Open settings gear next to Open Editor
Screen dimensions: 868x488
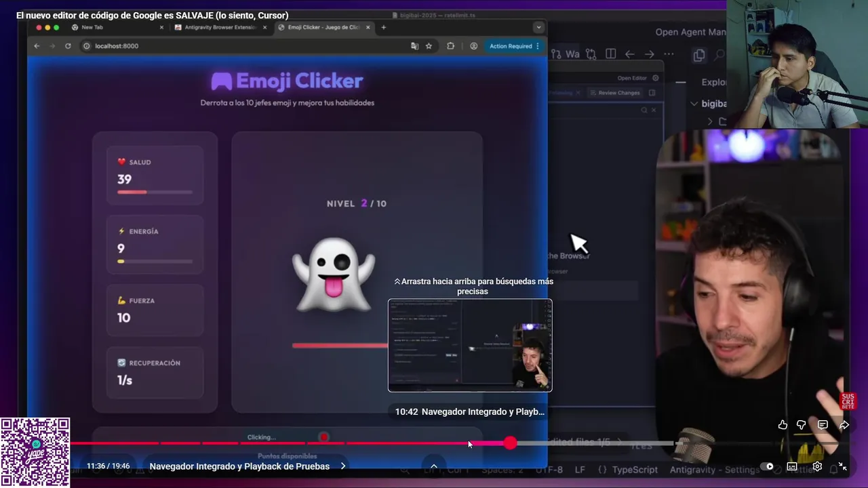coord(655,78)
